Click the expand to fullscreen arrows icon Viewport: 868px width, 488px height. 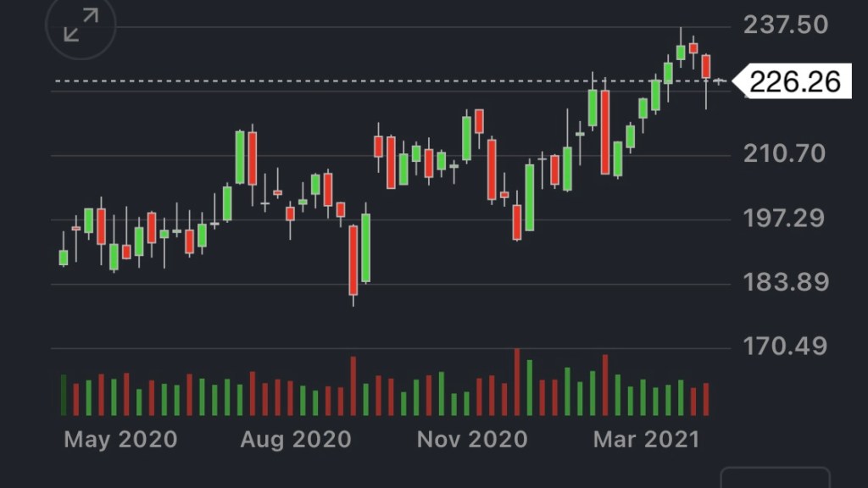(81, 25)
